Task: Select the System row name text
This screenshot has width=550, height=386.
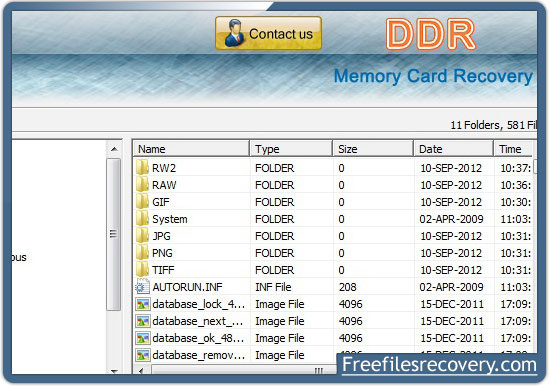Action: (x=170, y=219)
